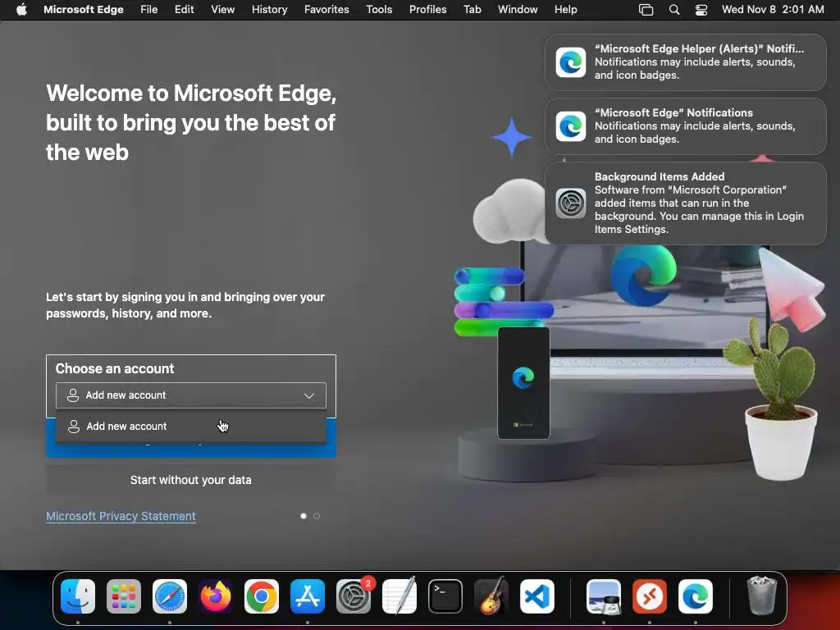Open TextEdit from the Dock

point(399,596)
